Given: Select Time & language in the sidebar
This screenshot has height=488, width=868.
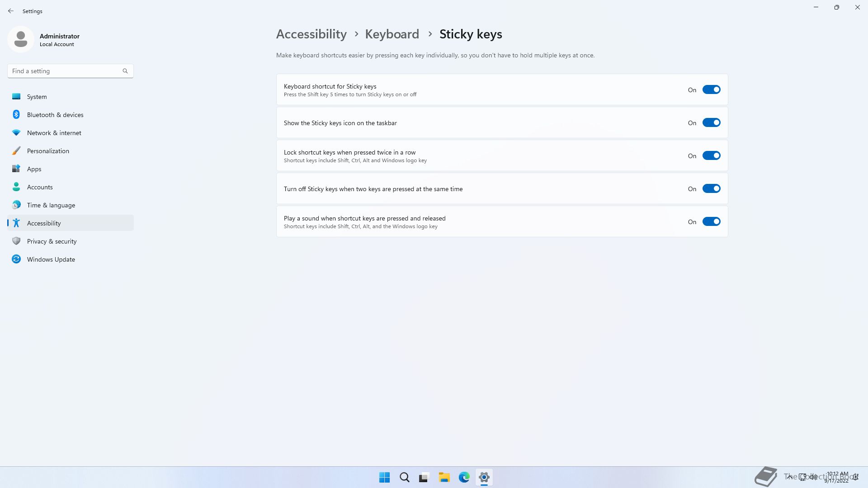Looking at the screenshot, I should click(x=51, y=205).
